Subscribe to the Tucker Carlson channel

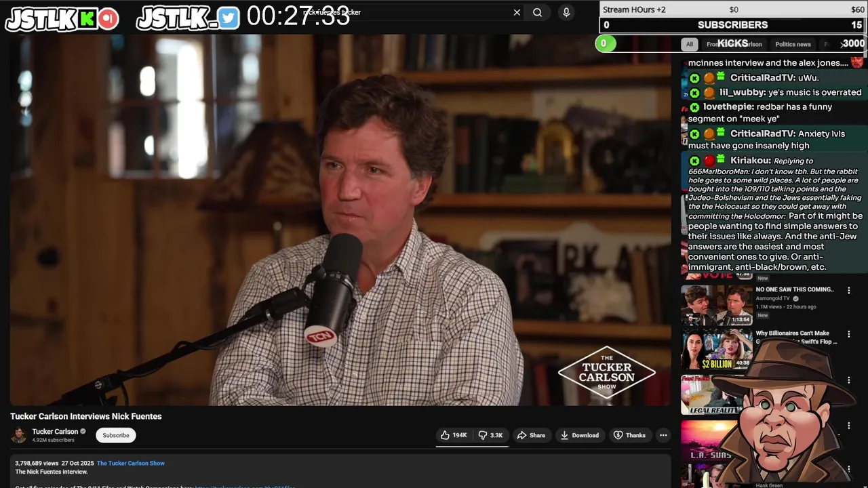(116, 435)
